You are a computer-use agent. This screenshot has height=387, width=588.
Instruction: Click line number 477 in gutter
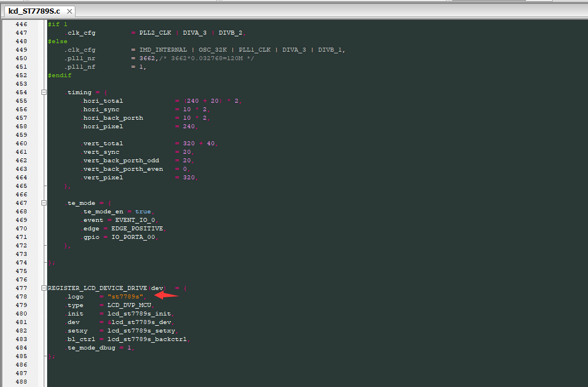coord(22,288)
